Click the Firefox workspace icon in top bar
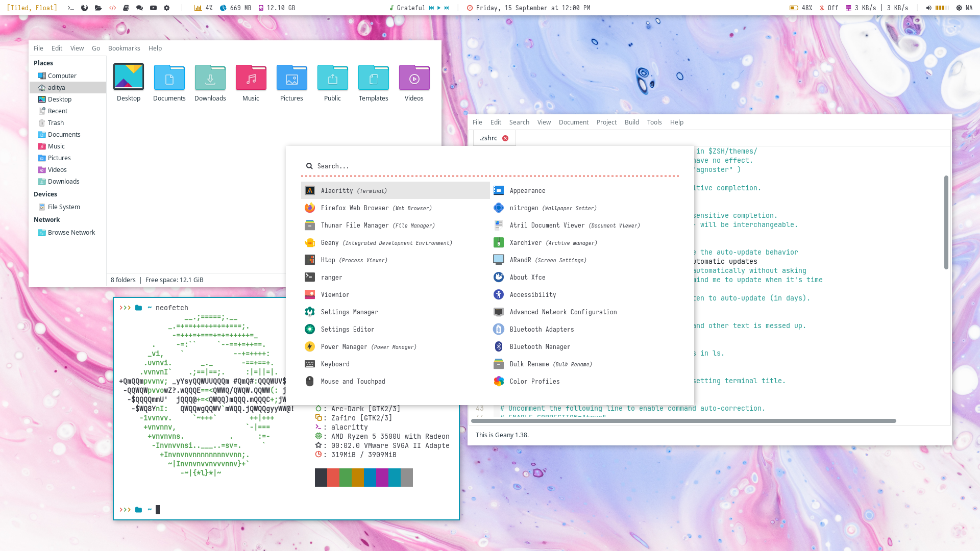This screenshot has height=551, width=980. tap(85, 8)
